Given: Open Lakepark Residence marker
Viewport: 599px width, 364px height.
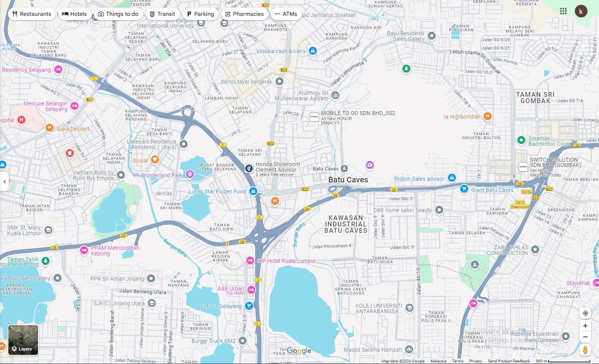Looking at the screenshot, I should (x=184, y=144).
